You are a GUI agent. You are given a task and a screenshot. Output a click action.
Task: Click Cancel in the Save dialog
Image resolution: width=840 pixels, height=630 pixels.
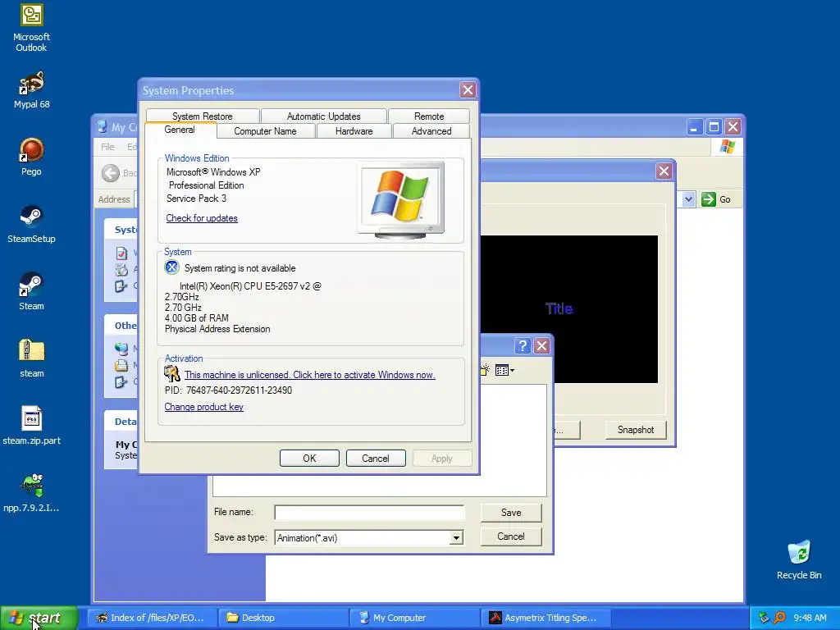[x=511, y=536]
